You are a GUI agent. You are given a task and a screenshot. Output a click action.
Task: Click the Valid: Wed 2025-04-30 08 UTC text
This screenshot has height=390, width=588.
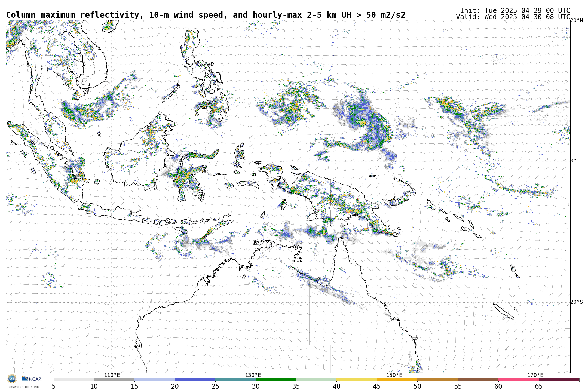513,17
